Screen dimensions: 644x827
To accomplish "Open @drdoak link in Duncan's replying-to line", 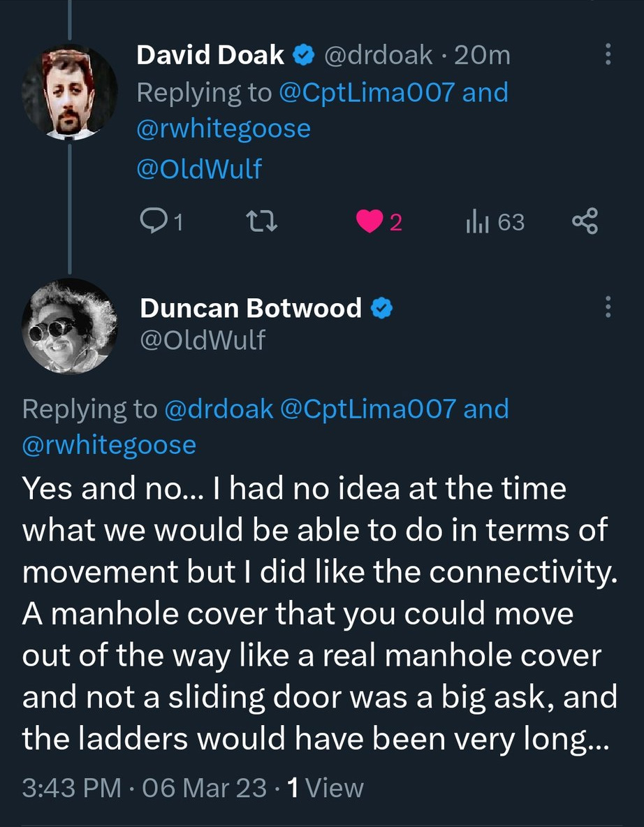I will point(218,409).
